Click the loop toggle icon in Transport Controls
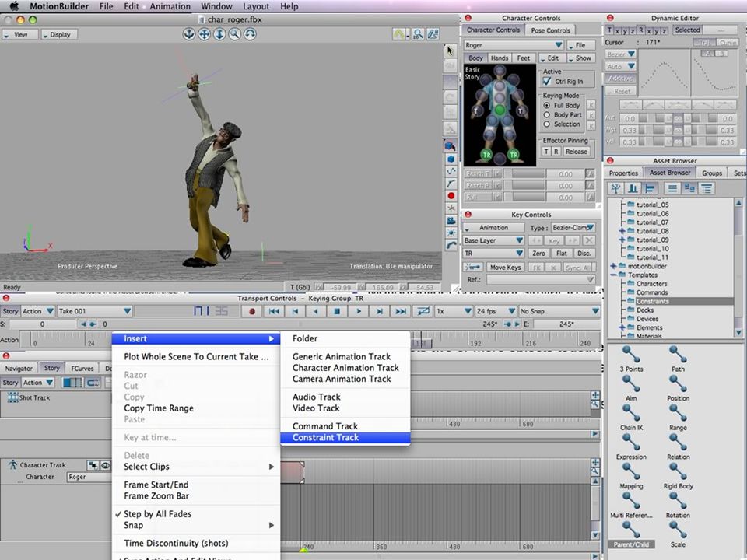The image size is (747, 560). coord(423,311)
